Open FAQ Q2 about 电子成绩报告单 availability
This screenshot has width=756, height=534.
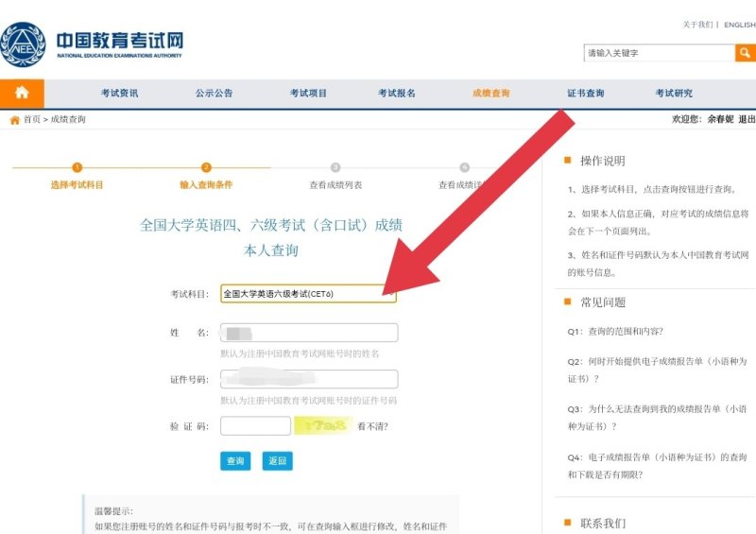[x=657, y=370]
